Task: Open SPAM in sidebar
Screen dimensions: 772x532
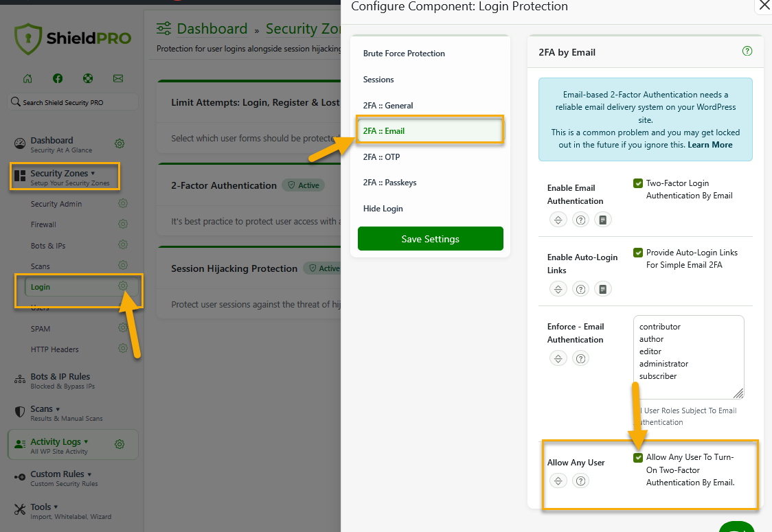Action: [x=41, y=329]
